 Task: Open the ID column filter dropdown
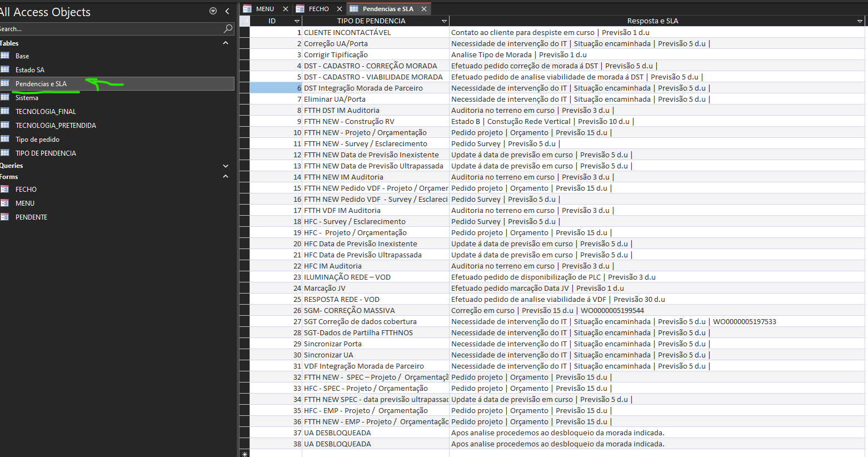[297, 21]
